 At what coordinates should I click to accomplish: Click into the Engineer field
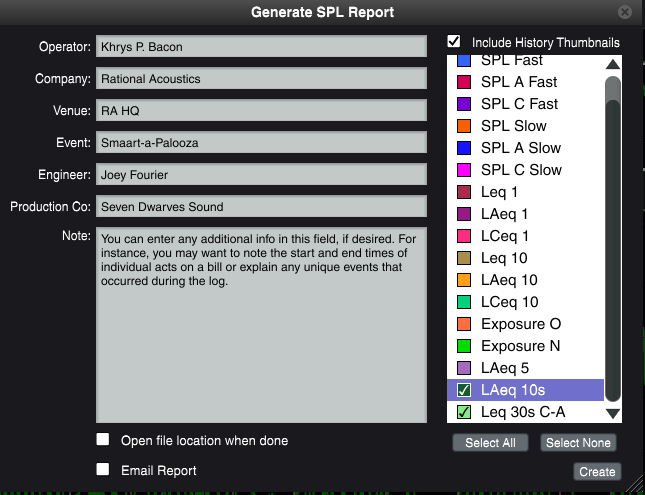click(x=261, y=174)
